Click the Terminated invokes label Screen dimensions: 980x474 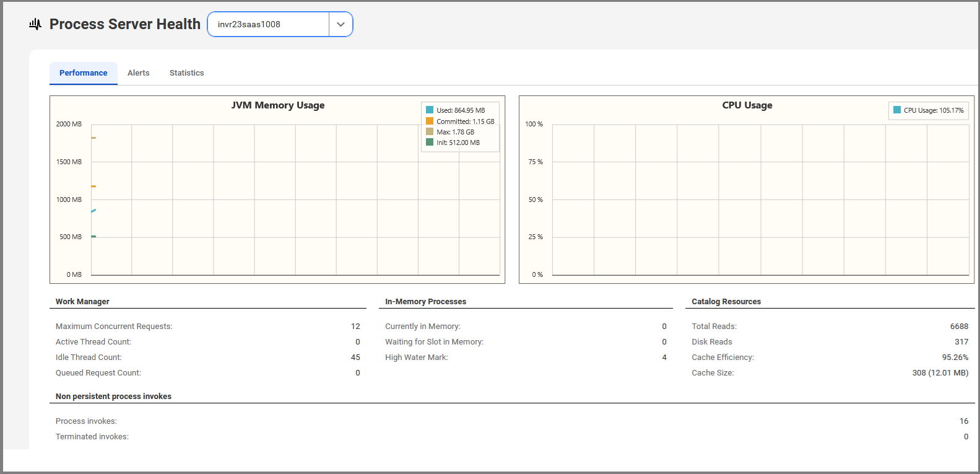coord(92,437)
